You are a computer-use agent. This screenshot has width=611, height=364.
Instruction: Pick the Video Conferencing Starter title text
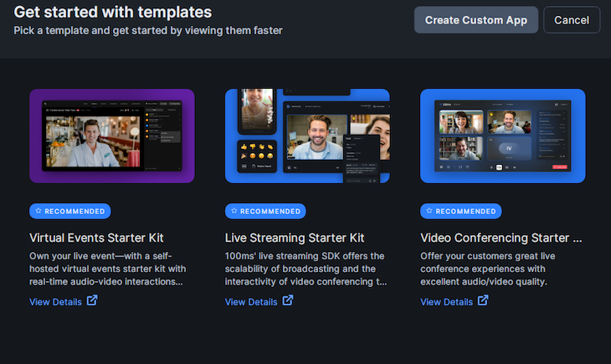(501, 238)
